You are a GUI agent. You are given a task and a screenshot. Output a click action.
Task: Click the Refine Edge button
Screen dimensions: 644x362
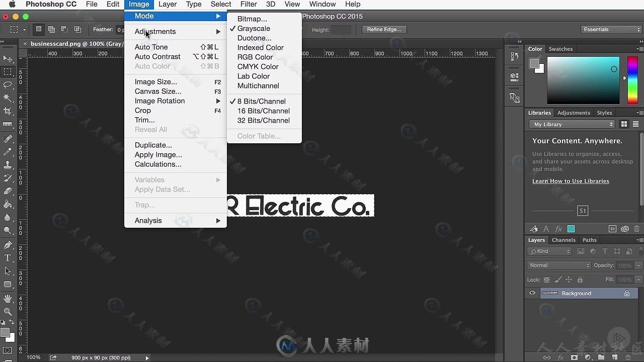click(x=384, y=30)
